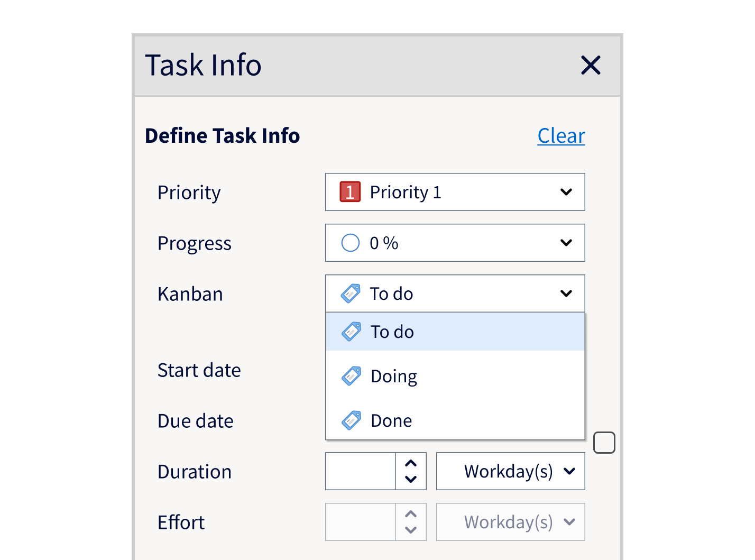Click the X icon to close Task Info
The image size is (755, 560).
591,65
